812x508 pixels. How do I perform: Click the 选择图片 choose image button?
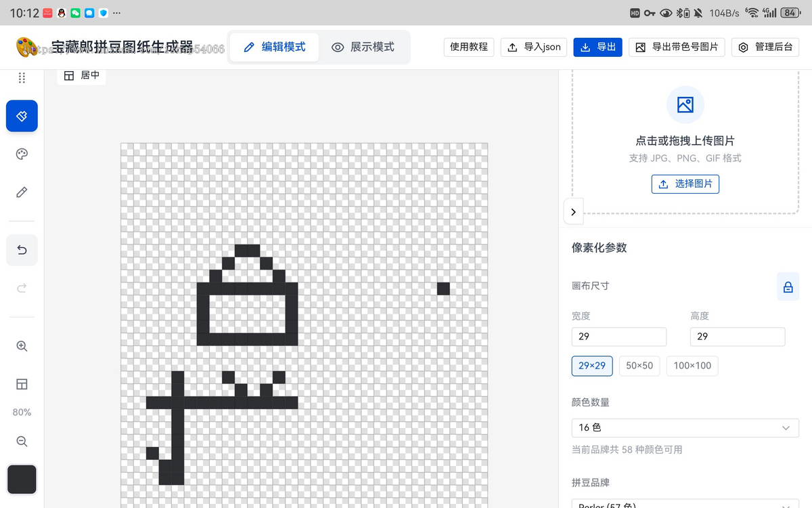click(685, 184)
